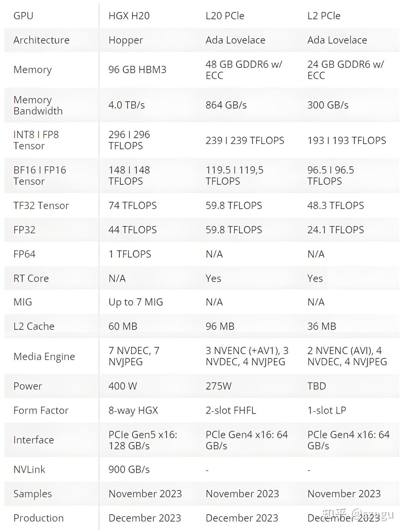Click the Samples row label
404x532 pixels.
click(x=33, y=494)
